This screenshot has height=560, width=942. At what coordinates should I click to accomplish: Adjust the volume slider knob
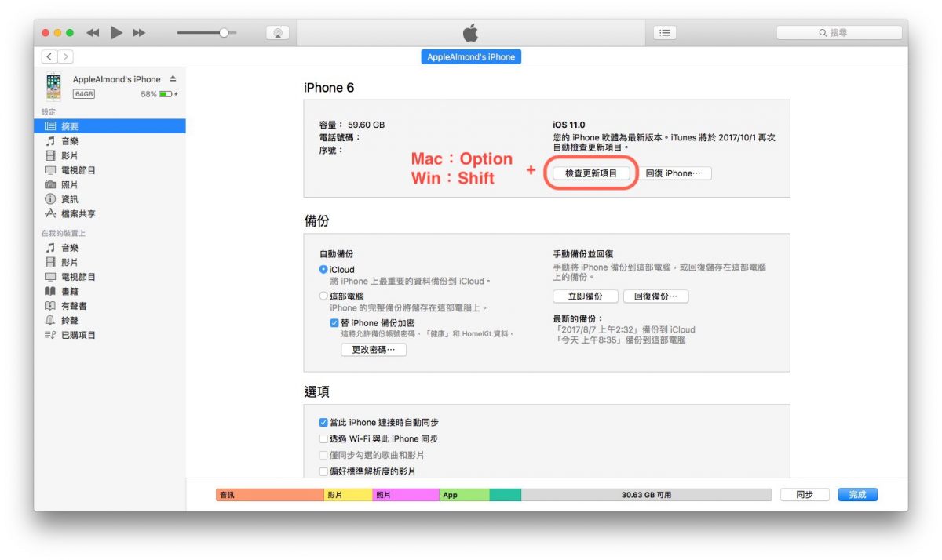[224, 32]
